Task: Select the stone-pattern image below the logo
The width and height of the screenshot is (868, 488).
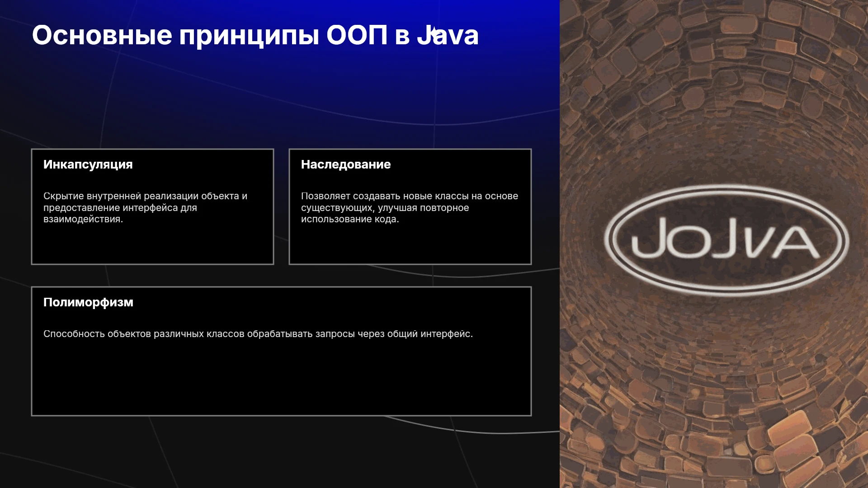Action: [x=714, y=393]
